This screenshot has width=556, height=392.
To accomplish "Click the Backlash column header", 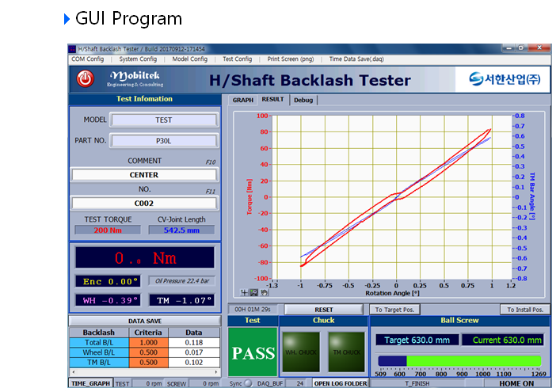I will (99, 333).
